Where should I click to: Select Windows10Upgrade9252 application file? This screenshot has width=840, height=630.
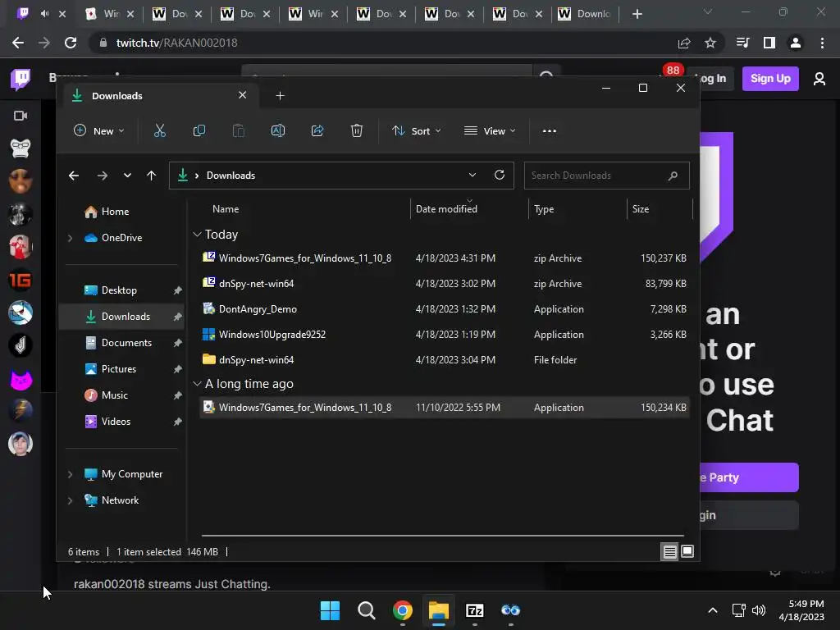tap(444, 335)
